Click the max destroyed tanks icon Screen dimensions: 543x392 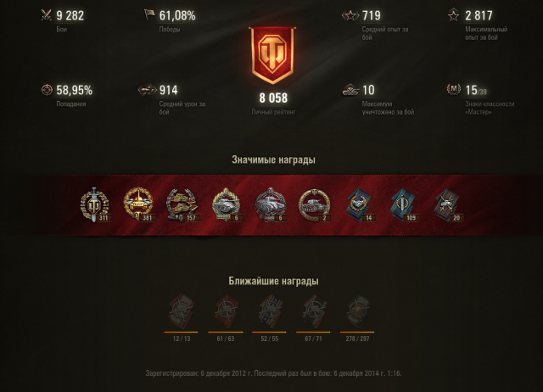(x=350, y=90)
